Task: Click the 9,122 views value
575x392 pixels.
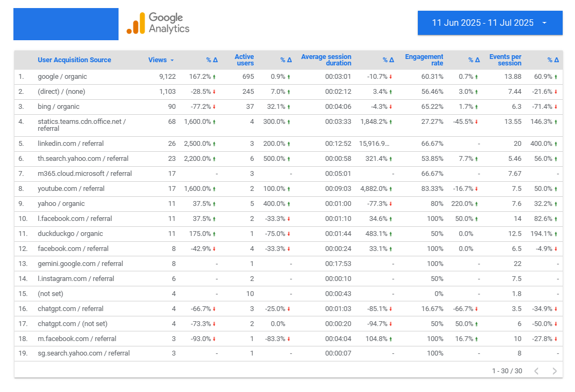Action: pyautogui.click(x=167, y=77)
